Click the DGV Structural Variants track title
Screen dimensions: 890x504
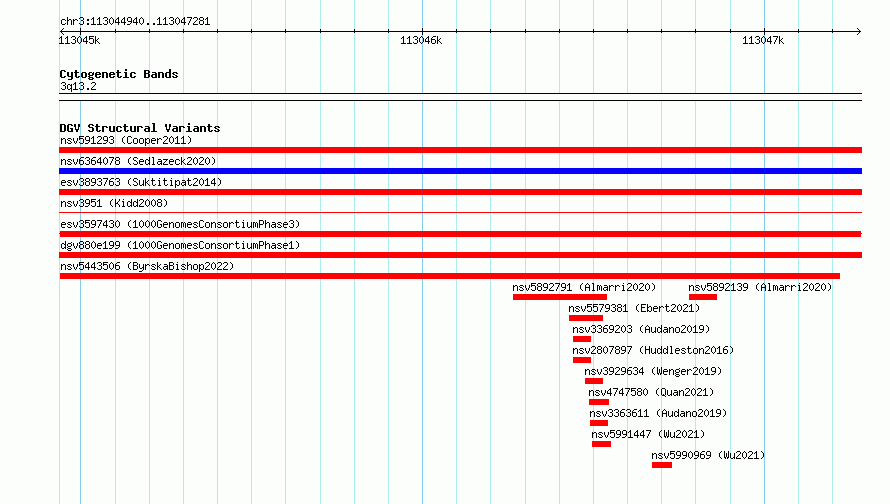coord(140,128)
